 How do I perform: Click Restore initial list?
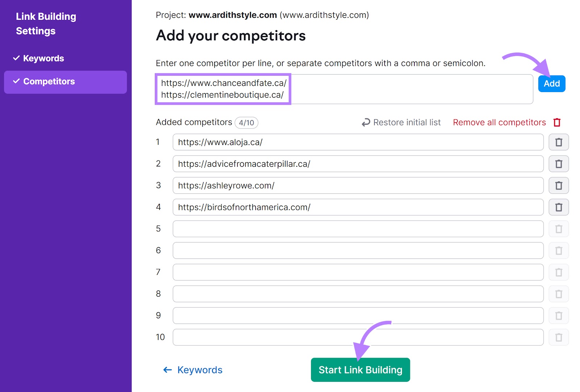pos(407,122)
